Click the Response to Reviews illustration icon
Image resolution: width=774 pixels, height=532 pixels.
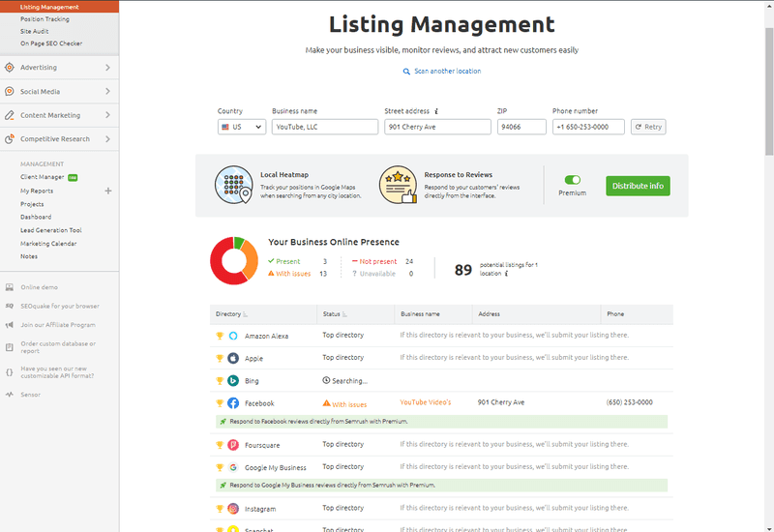tap(398, 185)
